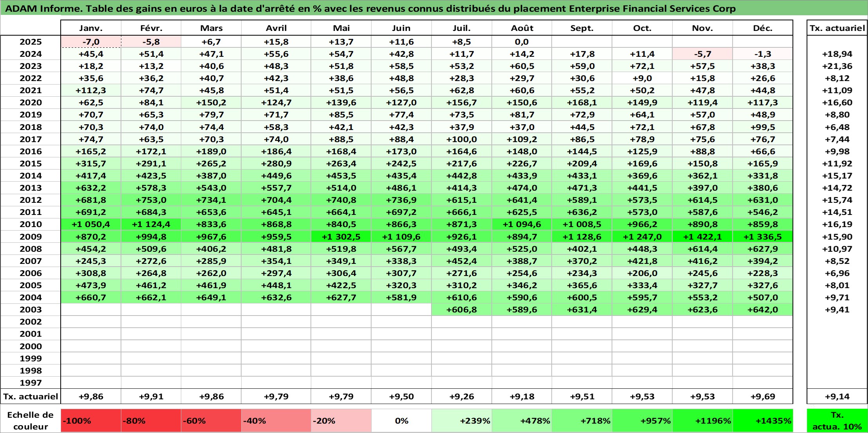
Task: Click the top Tx. actuariel column header
Action: pos(837,28)
